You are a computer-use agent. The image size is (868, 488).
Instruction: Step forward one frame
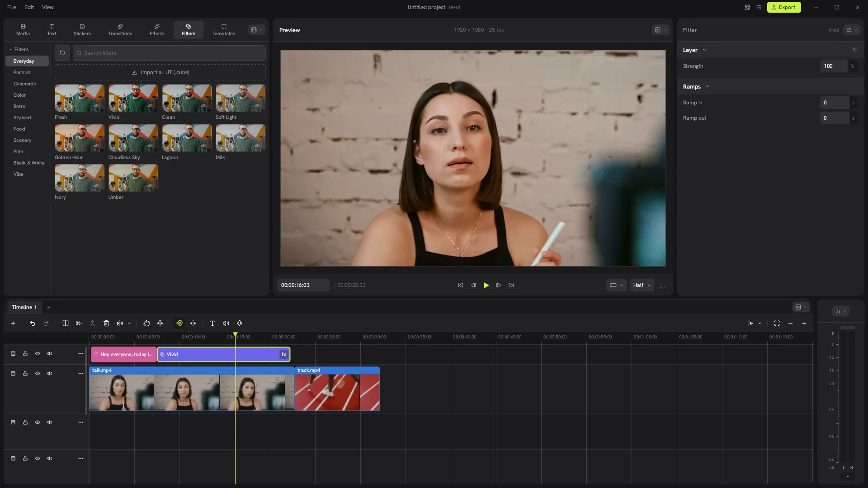499,286
